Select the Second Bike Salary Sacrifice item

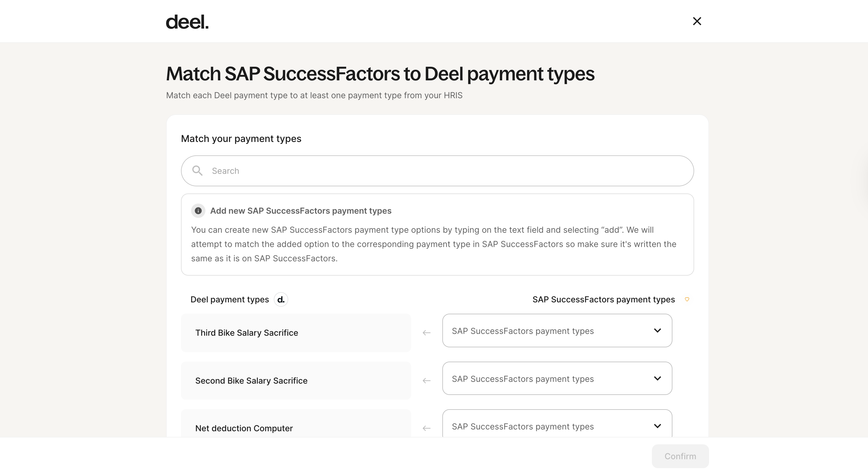pos(296,381)
